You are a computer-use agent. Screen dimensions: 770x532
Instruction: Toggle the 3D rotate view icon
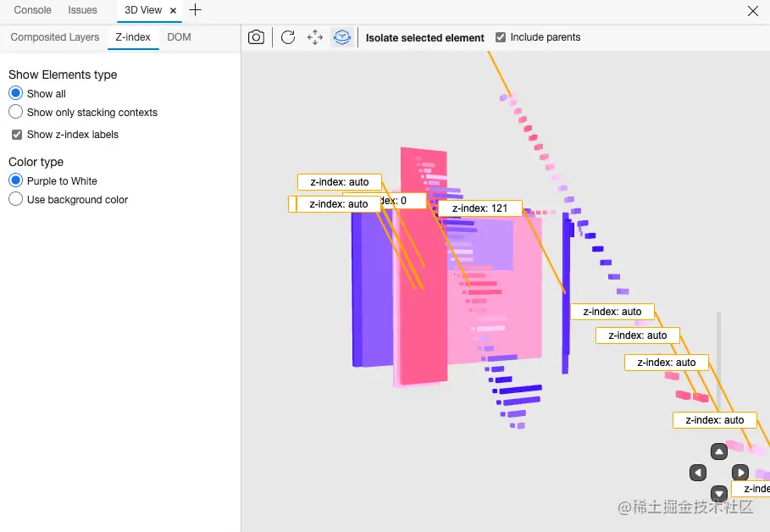[x=341, y=37]
